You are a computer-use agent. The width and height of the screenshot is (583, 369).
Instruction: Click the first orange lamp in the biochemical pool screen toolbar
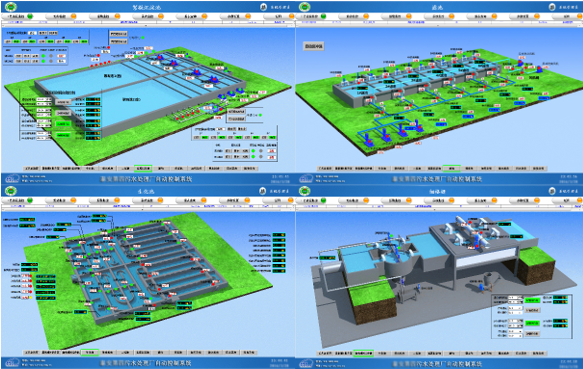pyautogui.click(x=73, y=200)
